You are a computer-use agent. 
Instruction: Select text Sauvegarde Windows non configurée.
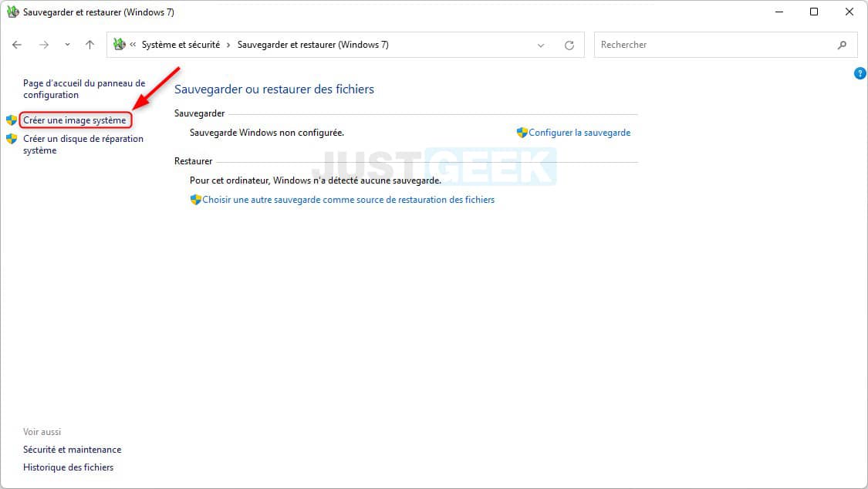267,133
